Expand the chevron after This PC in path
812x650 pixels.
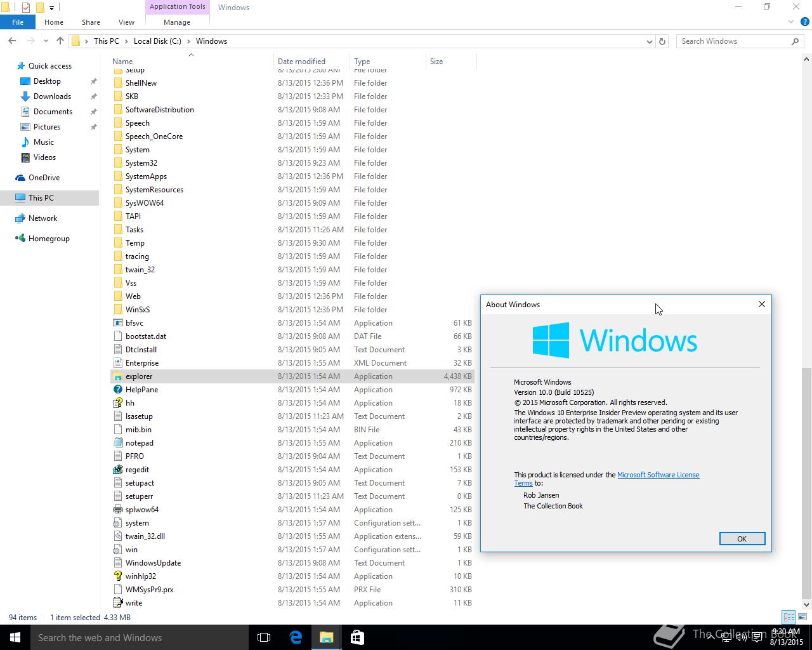pos(126,41)
